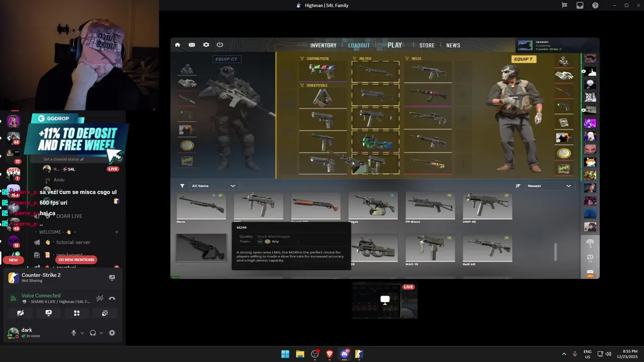Toggle EQUIP T side
This screenshot has height=362, width=644.
pyautogui.click(x=523, y=59)
